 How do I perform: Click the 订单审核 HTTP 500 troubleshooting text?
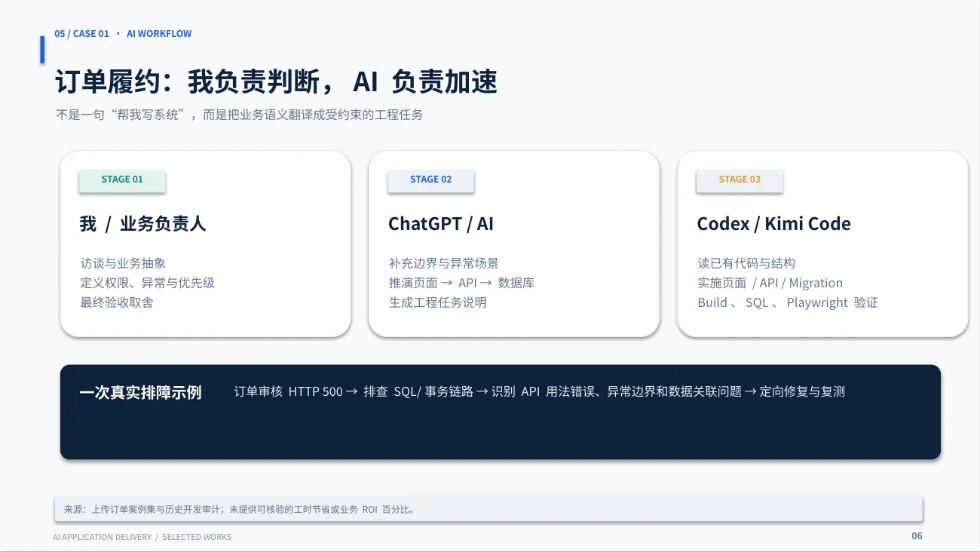point(540,392)
